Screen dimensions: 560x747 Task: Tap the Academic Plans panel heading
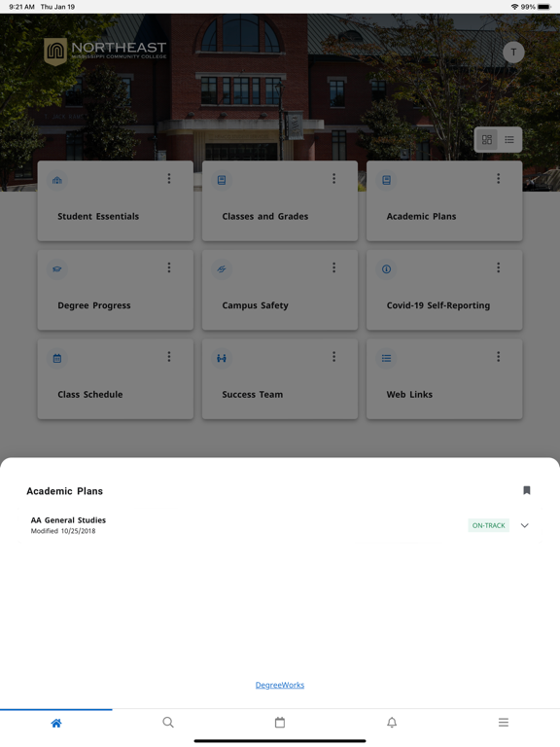[x=65, y=491]
